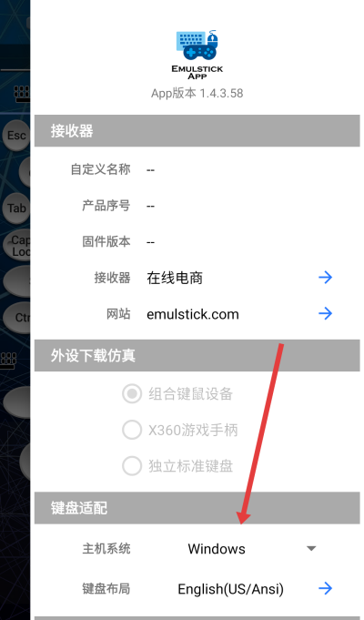
Task: Click the upper keyboard layout icon
Action: [x=21, y=94]
